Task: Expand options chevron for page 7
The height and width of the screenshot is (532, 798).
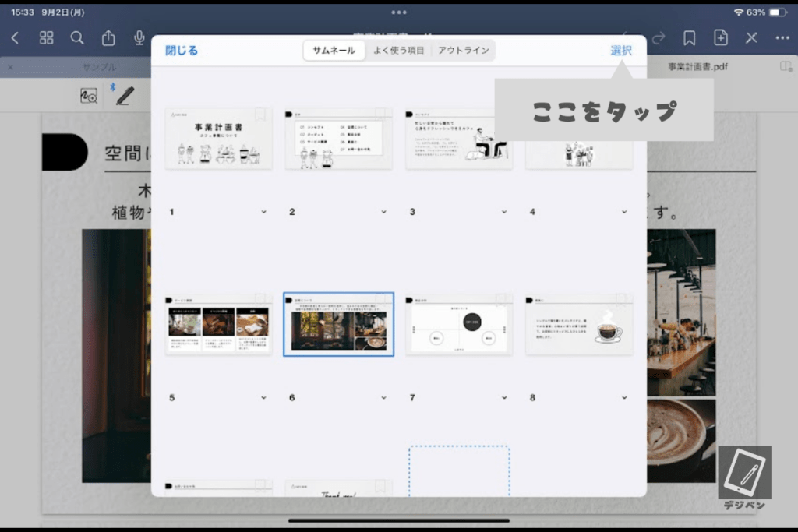Action: coord(504,398)
